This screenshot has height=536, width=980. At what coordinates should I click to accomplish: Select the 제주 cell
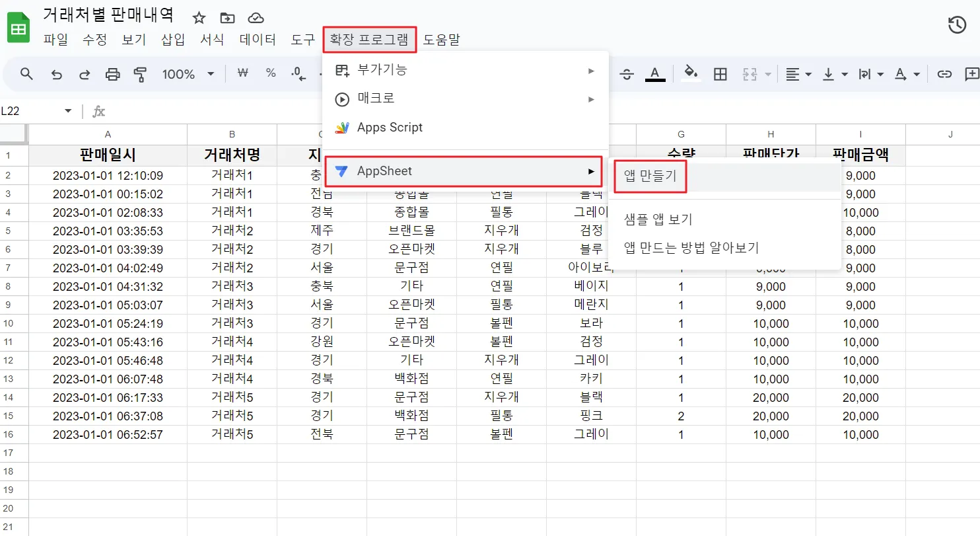[x=322, y=231]
